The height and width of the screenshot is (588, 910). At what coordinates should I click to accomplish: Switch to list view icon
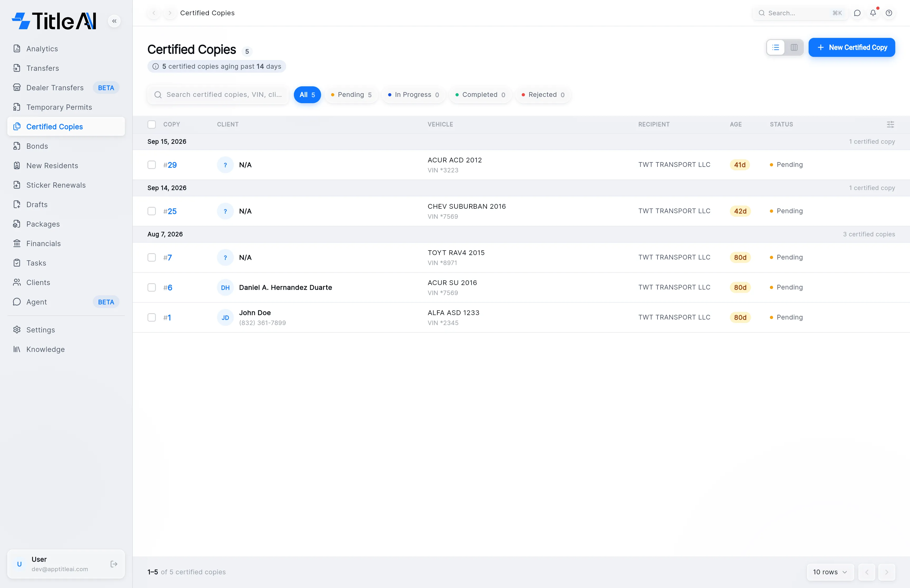tap(776, 47)
